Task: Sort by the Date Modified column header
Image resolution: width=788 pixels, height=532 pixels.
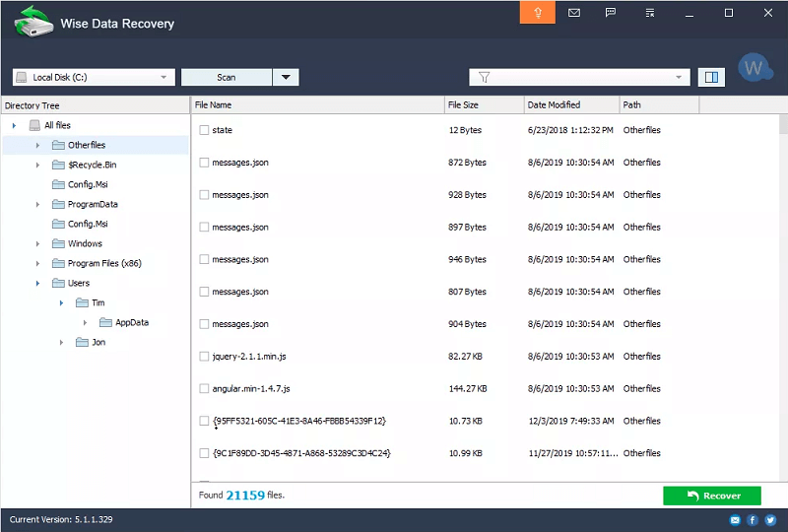Action: [569, 104]
